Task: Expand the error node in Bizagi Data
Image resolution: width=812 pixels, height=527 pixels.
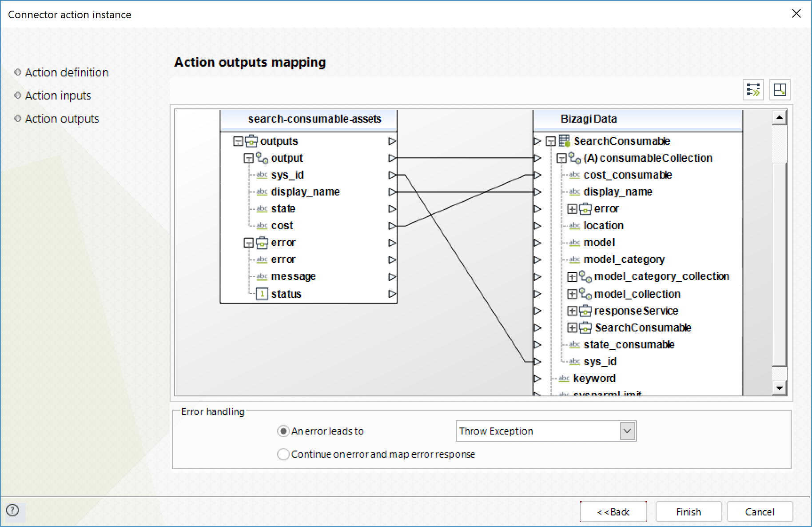Action: 573,209
